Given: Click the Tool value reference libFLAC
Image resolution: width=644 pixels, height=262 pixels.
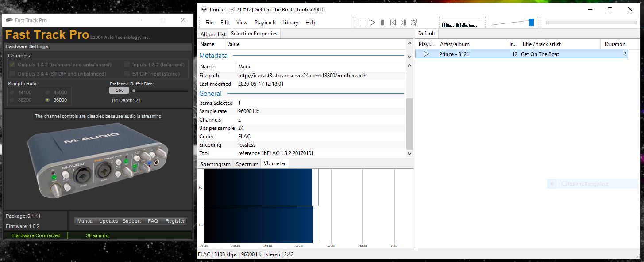Looking at the screenshot, I should point(276,153).
